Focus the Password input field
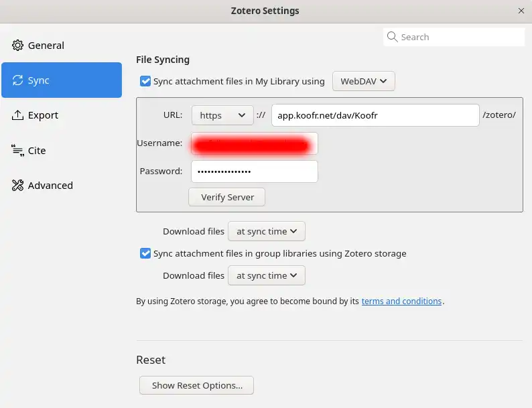532x408 pixels. tap(254, 172)
